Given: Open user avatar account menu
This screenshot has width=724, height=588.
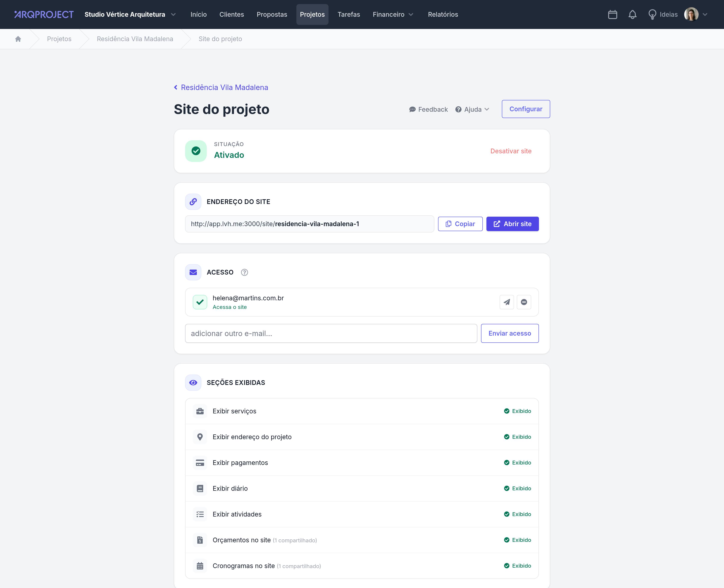Looking at the screenshot, I should [x=695, y=14].
